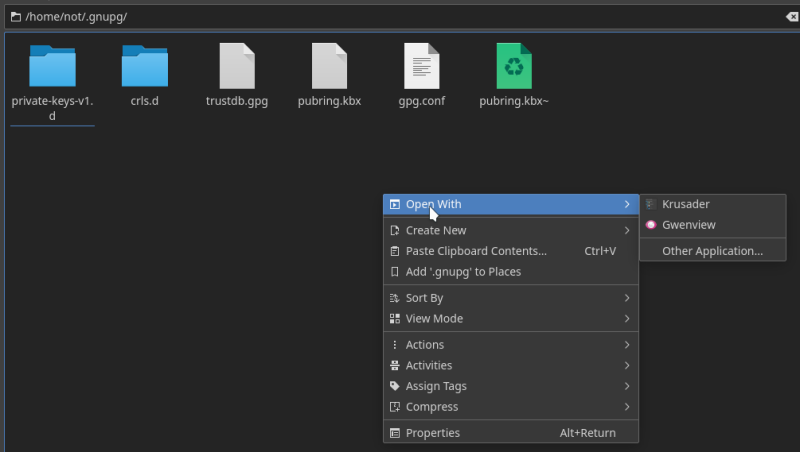Screen dimensions: 800x452
Task: Choose Add '.gnupg' to Places
Action: [511, 272]
